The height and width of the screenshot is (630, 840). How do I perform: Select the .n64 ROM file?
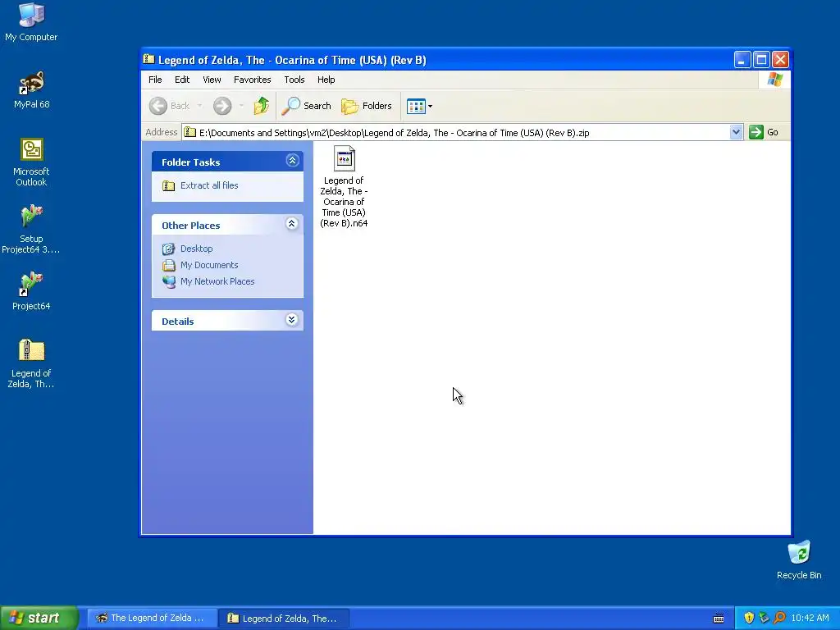point(344,186)
